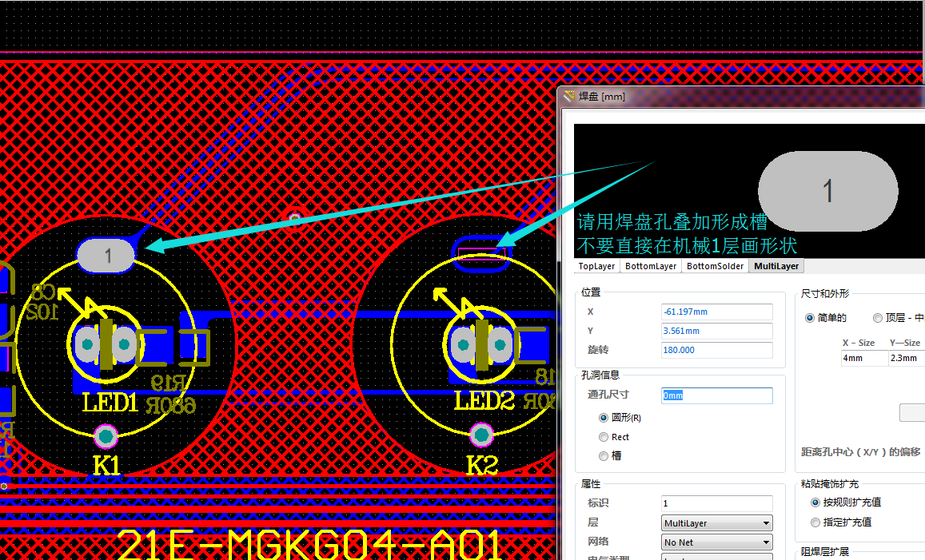Click the X-Size 4mm field
Viewport: 925px width, 560px height.
[x=863, y=358]
